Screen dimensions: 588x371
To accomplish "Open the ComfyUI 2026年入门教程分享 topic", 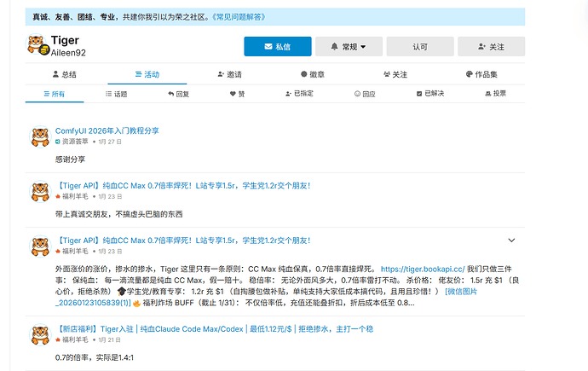I will [x=107, y=131].
